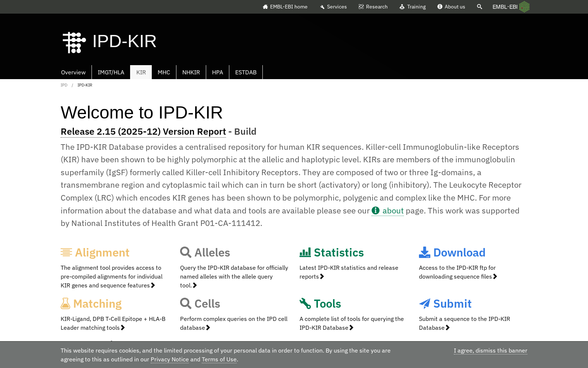Click chevron after 'Leader matching tools'
The image size is (588, 368).
pos(123,328)
